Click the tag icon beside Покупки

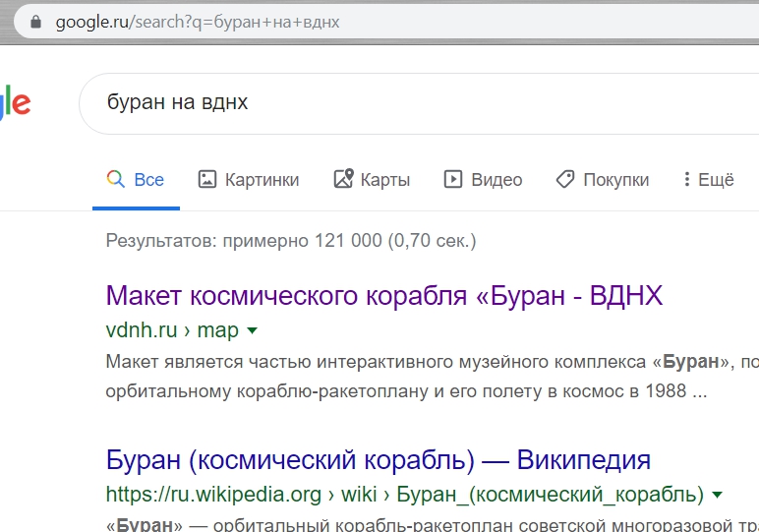pos(565,179)
